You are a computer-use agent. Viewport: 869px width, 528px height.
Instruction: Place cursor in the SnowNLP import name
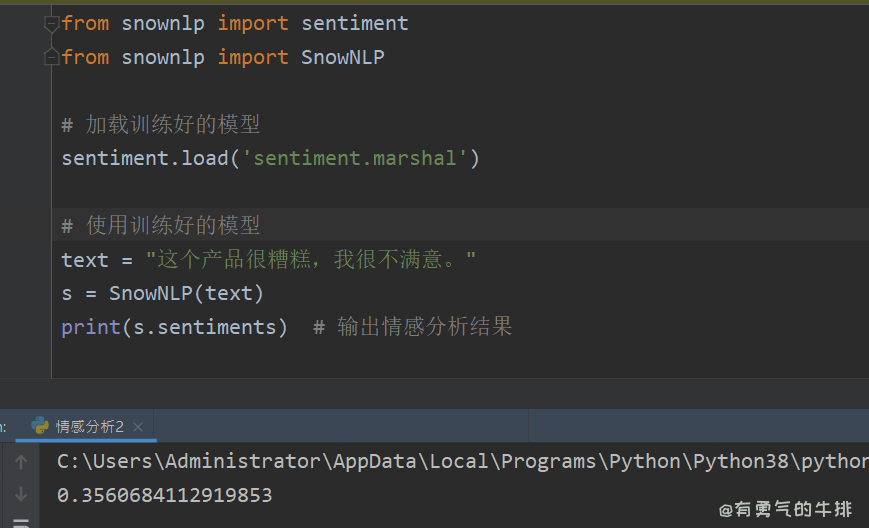(342, 57)
